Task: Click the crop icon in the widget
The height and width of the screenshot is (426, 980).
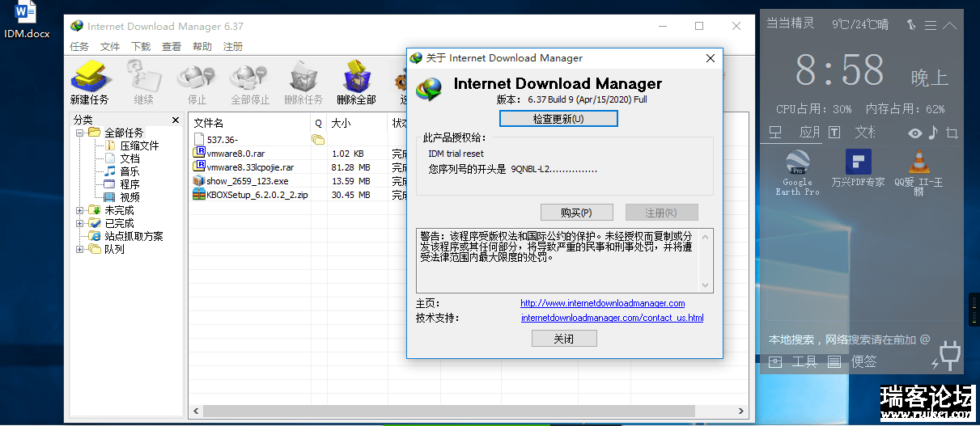Action: [952, 133]
